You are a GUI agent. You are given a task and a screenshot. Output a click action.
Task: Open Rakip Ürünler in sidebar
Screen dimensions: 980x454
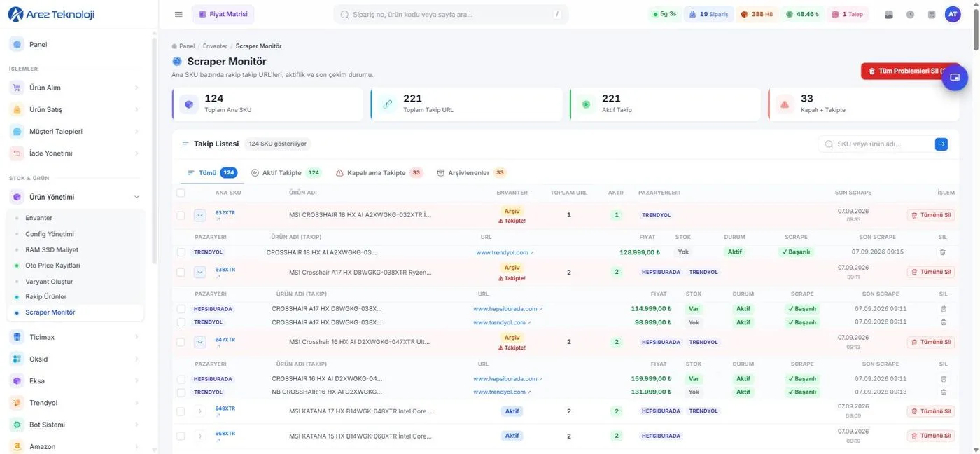[x=45, y=296]
